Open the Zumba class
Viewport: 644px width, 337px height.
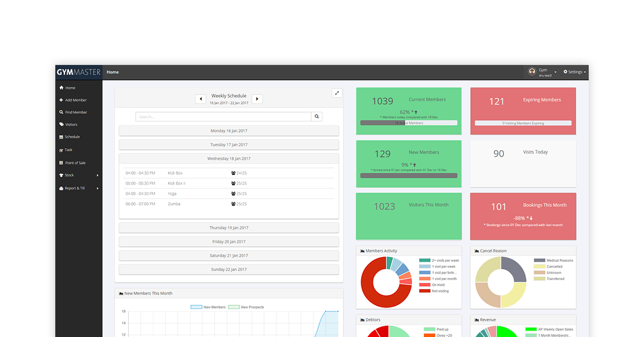pyautogui.click(x=174, y=204)
